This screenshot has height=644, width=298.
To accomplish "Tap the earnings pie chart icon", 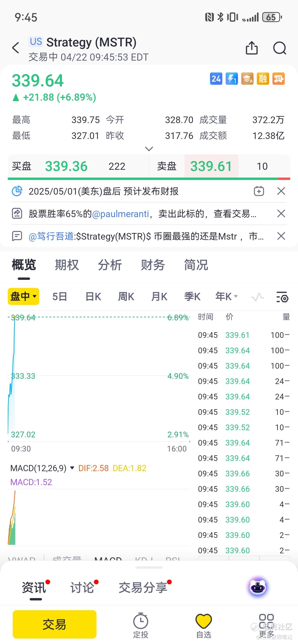I will pos(17,191).
